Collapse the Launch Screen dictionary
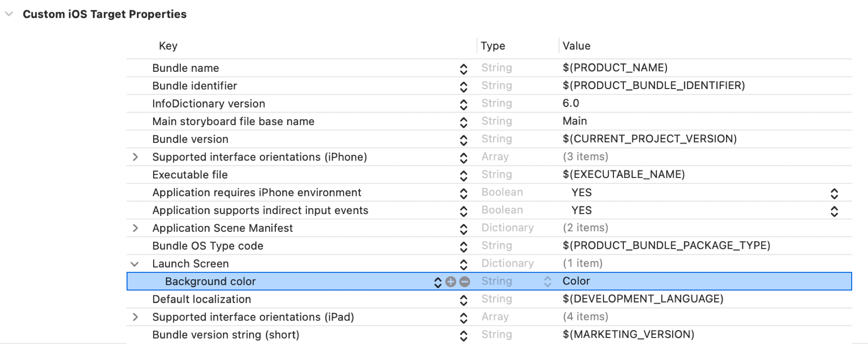 (x=135, y=264)
